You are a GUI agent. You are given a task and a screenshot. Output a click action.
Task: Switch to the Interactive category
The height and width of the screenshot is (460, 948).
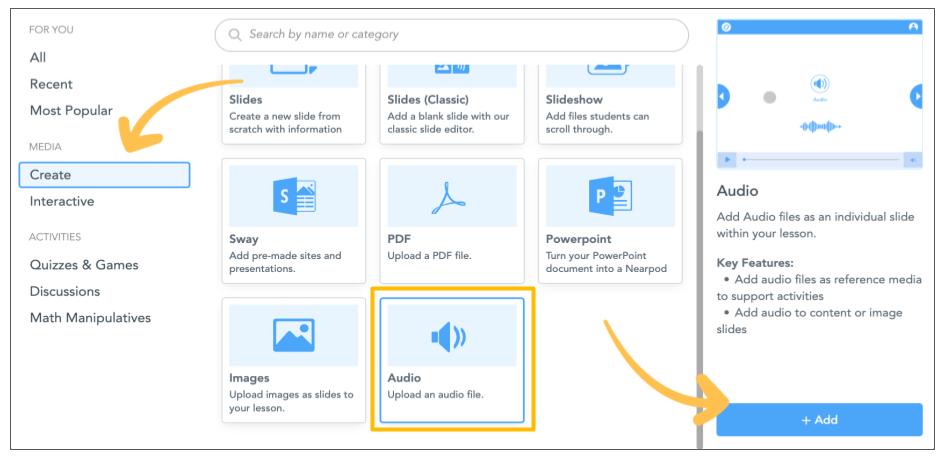(x=62, y=201)
